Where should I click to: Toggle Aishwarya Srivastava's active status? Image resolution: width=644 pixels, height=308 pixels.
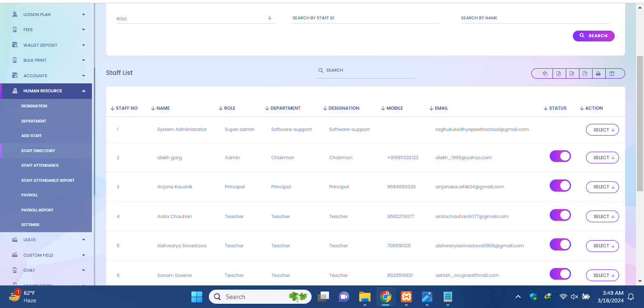(x=560, y=244)
